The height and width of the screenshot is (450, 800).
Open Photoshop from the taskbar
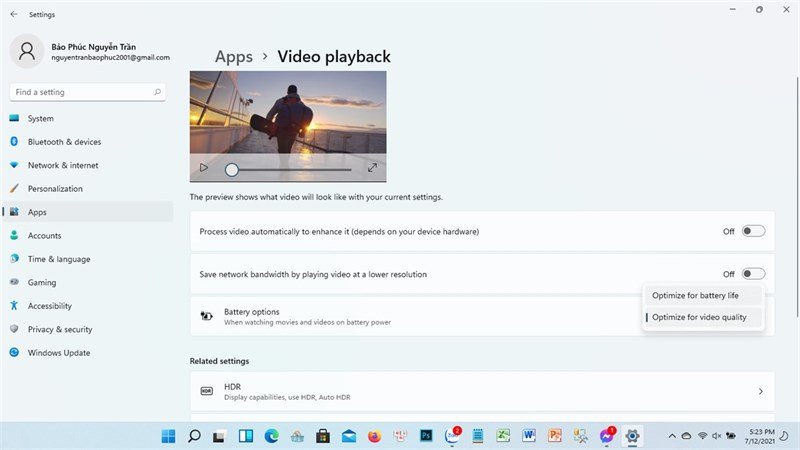[425, 436]
